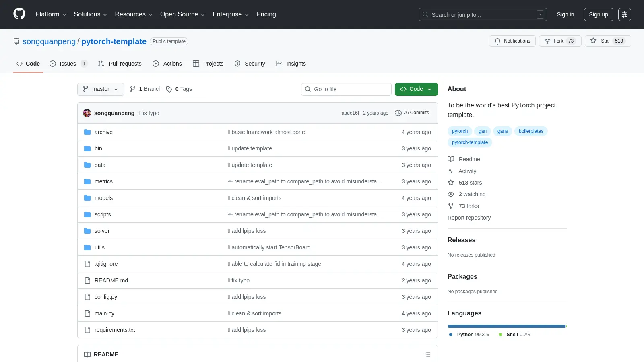The image size is (644, 362).
Task: Expand the Open Source menu
Action: pos(183,14)
